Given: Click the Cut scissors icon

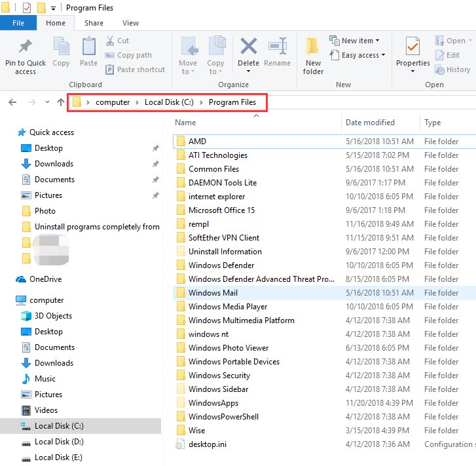Looking at the screenshot, I should [110, 41].
